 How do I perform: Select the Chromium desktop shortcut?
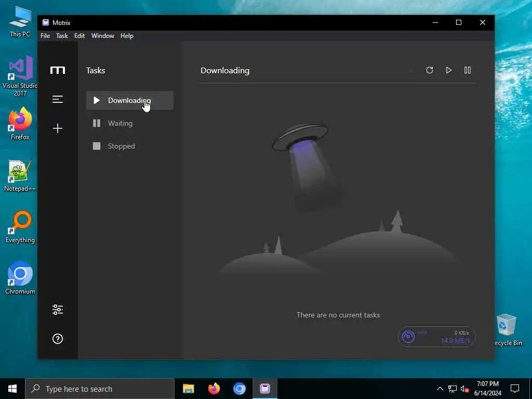coord(20,278)
